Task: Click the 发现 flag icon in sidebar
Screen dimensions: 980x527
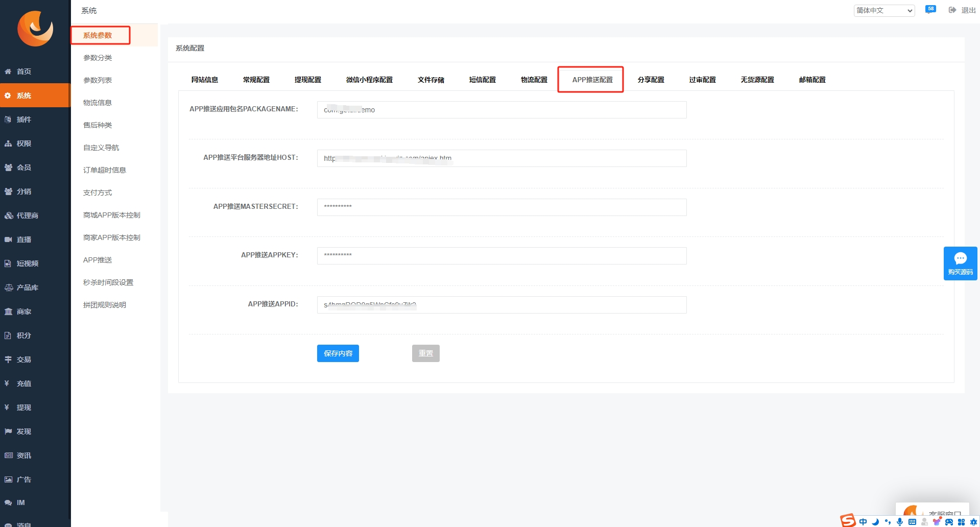Action: [8, 432]
